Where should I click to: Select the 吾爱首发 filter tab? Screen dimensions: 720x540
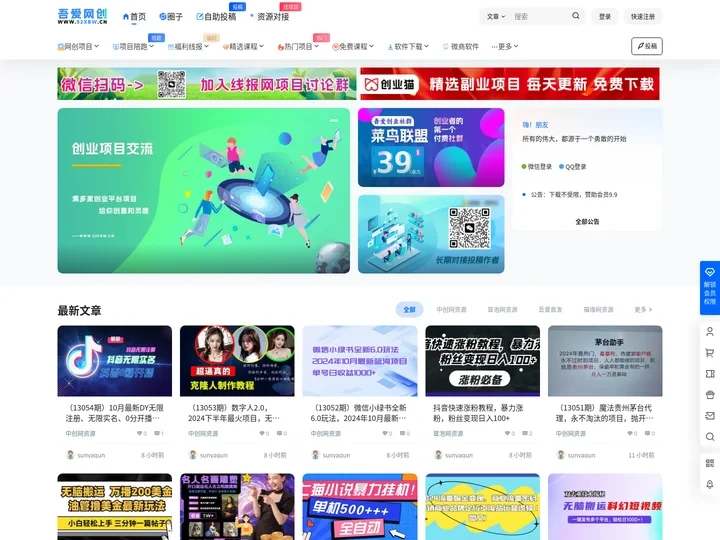click(550, 309)
